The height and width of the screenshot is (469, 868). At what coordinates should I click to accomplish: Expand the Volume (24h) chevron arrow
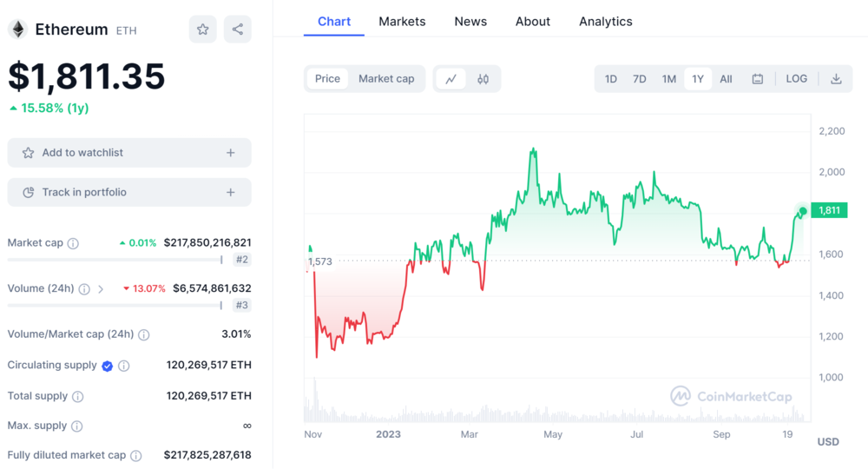tap(101, 288)
